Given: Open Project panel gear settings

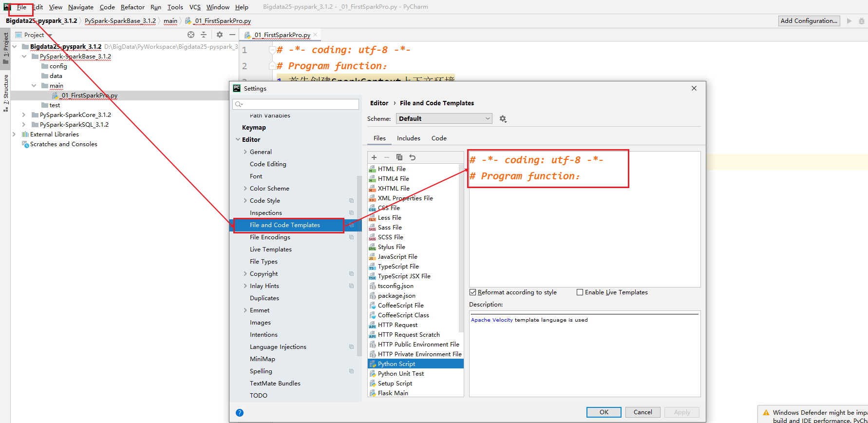Looking at the screenshot, I should click(220, 35).
